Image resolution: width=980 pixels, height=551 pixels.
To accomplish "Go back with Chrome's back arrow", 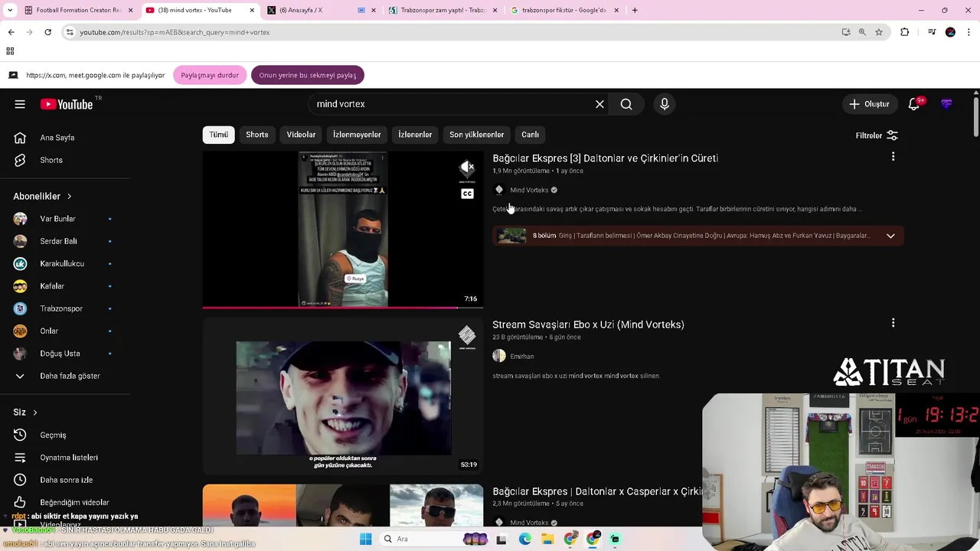I will coord(11,32).
